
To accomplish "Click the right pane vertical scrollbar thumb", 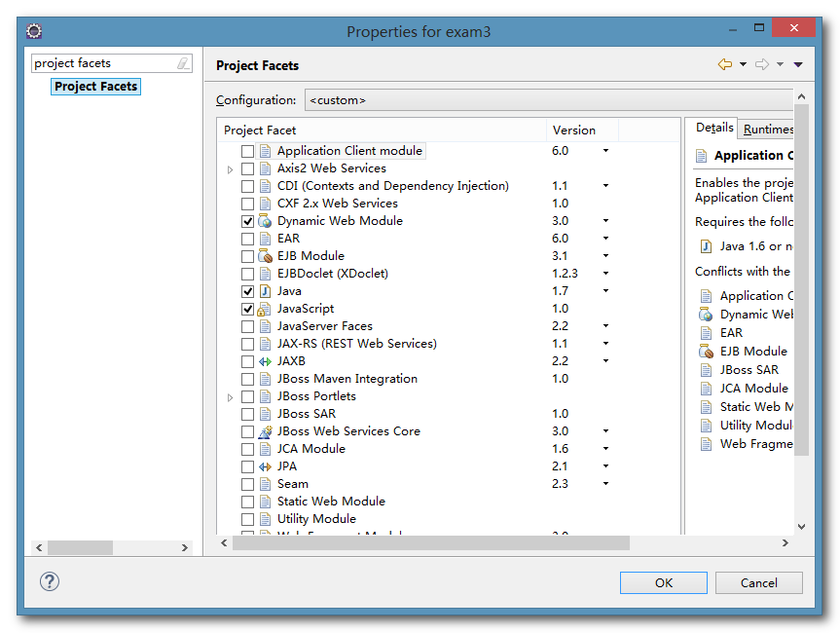I will 801,279.
